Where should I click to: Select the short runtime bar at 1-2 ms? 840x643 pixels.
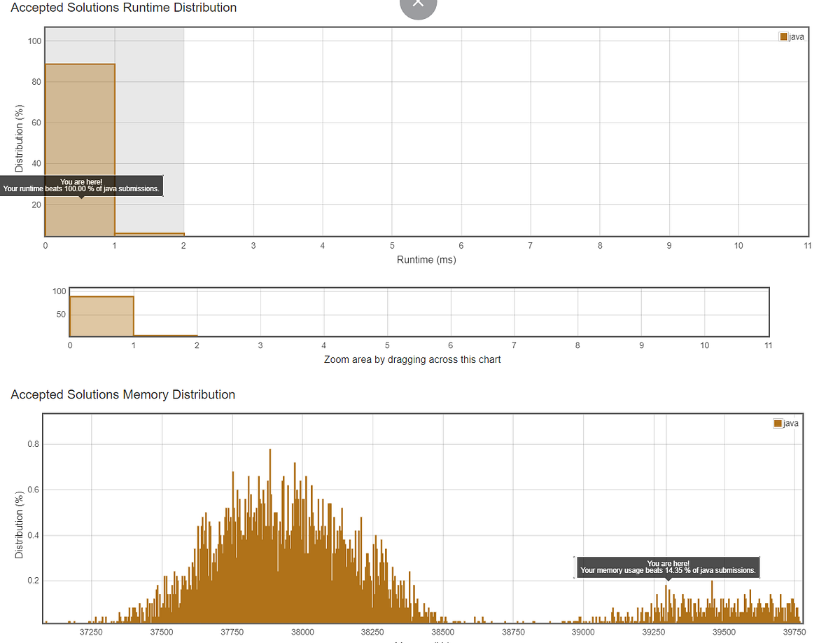pyautogui.click(x=148, y=233)
